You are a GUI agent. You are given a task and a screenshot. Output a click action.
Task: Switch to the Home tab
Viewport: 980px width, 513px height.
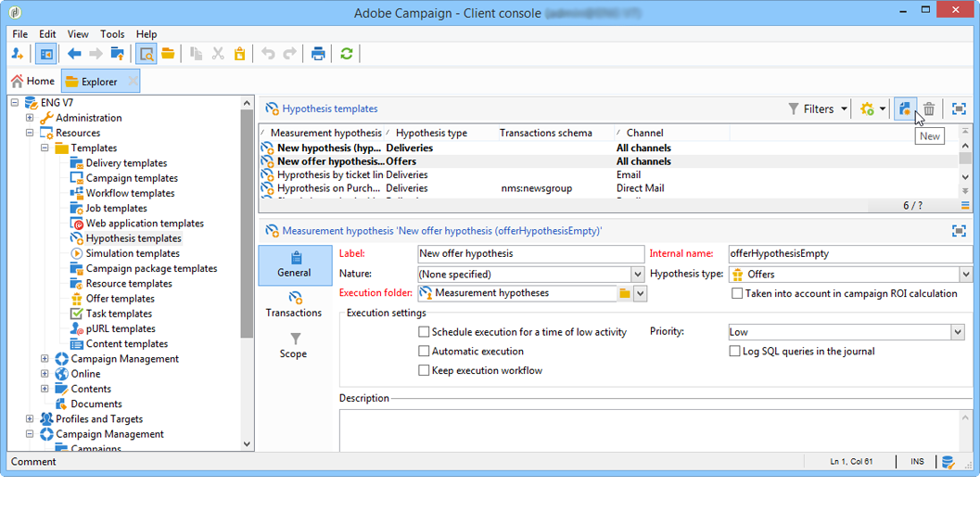pyautogui.click(x=33, y=82)
